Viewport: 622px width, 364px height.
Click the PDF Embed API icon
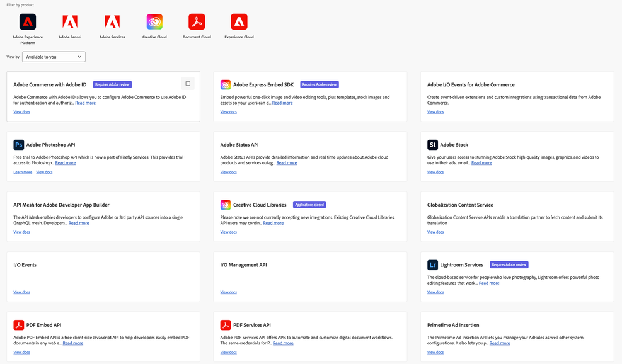pyautogui.click(x=19, y=325)
